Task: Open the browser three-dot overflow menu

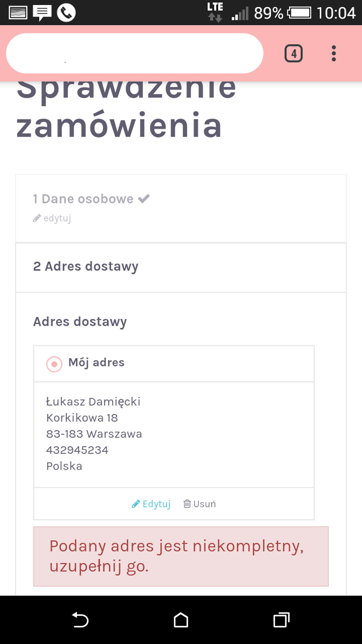Action: [x=333, y=54]
